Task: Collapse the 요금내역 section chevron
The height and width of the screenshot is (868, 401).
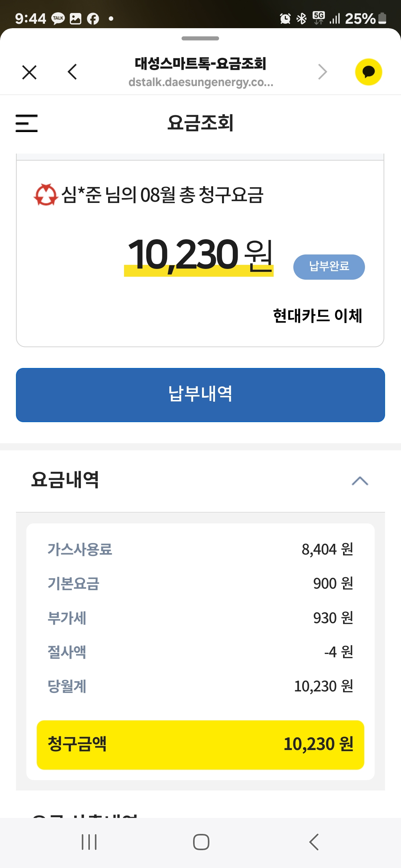Action: click(x=360, y=481)
